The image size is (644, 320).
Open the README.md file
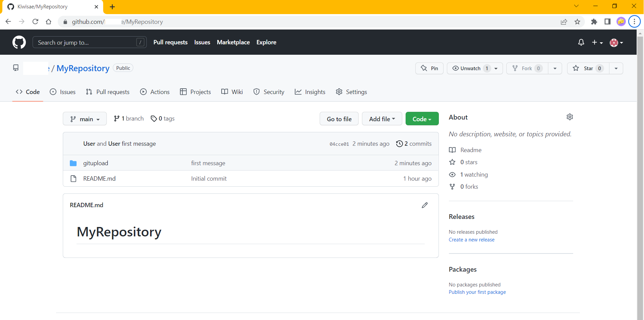99,179
